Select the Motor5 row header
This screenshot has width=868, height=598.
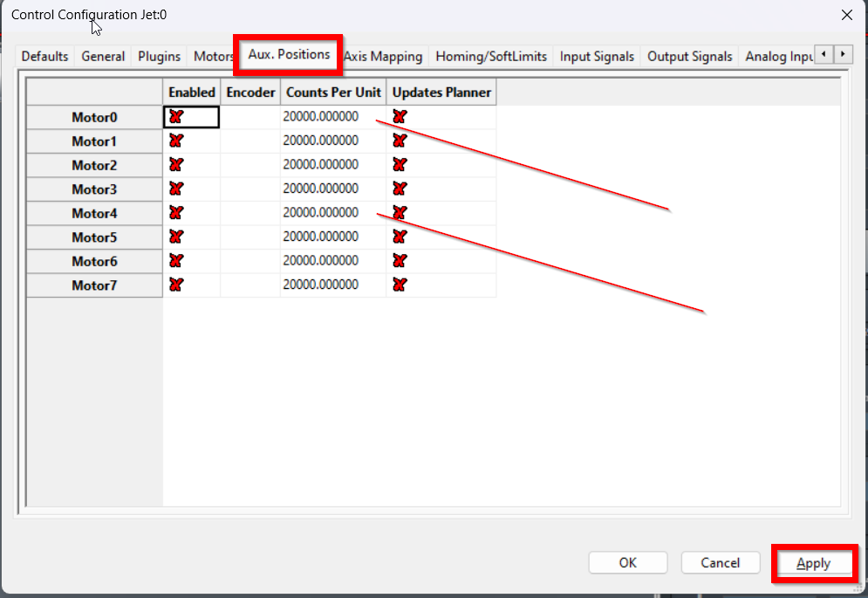tap(94, 237)
